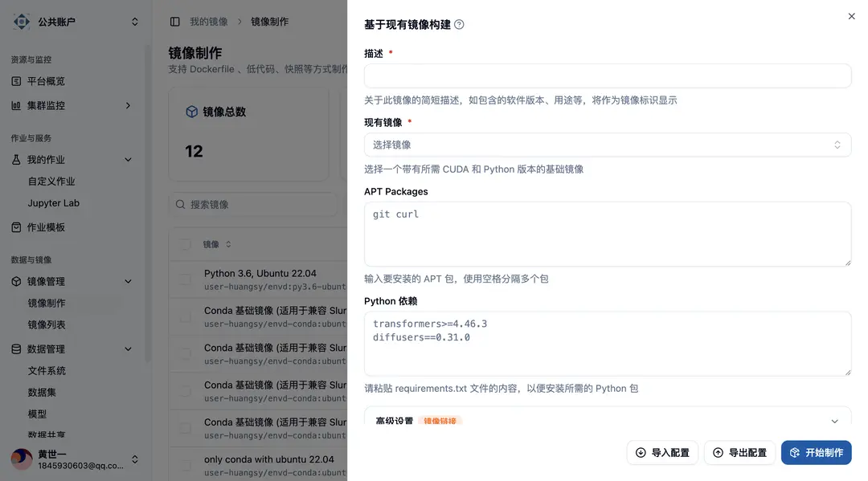Click the 集群监控 chart icon
This screenshot has height=481, width=868.
click(16, 106)
